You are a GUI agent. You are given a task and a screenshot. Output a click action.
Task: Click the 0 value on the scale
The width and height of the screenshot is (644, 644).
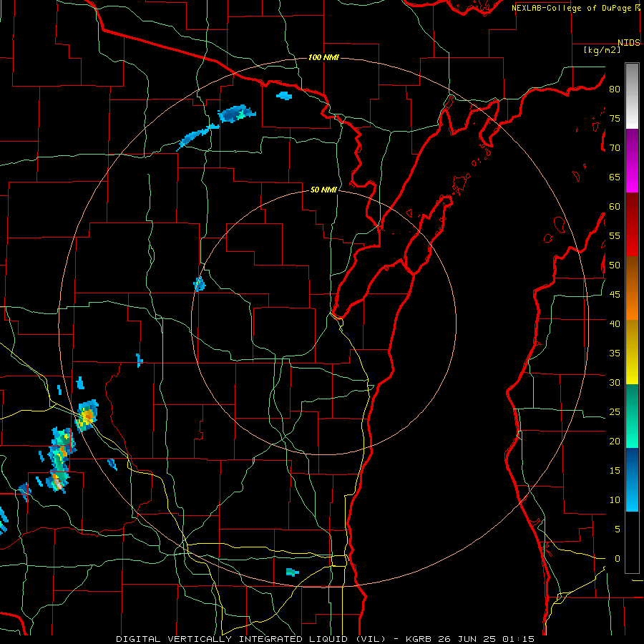point(618,559)
